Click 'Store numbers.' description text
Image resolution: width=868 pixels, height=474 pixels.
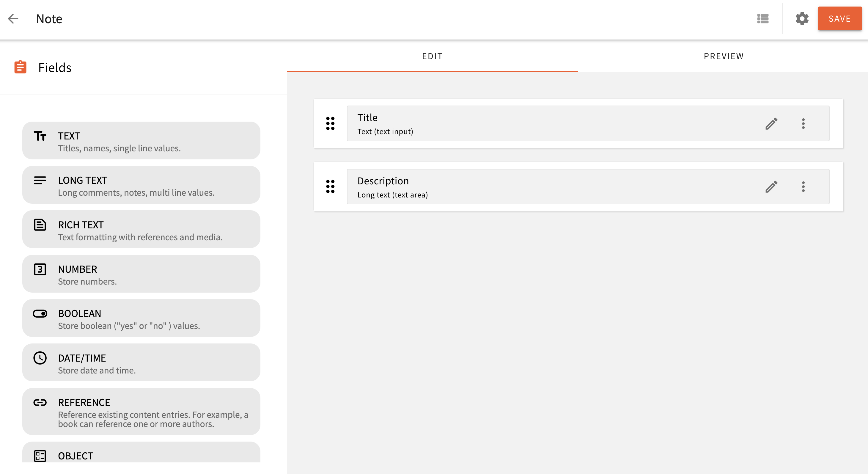87,282
